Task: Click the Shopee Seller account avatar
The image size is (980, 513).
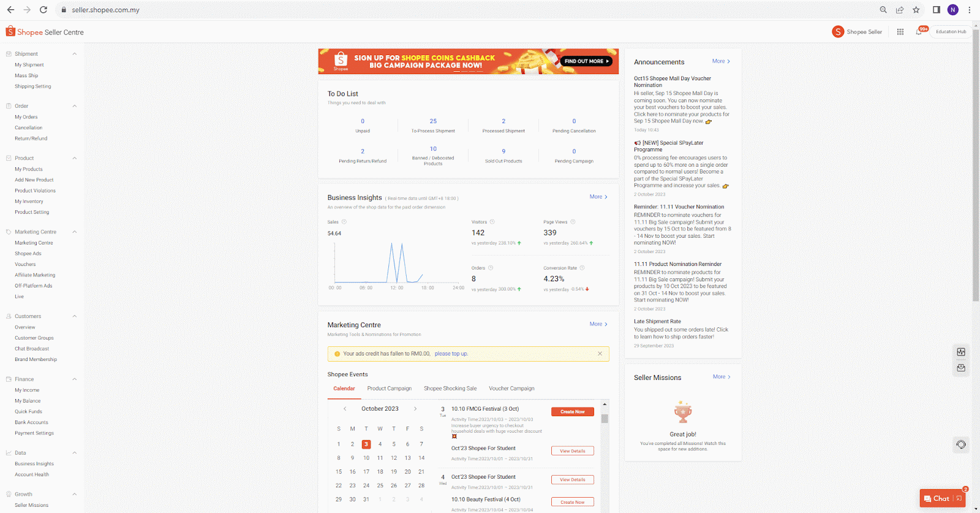Action: click(838, 32)
